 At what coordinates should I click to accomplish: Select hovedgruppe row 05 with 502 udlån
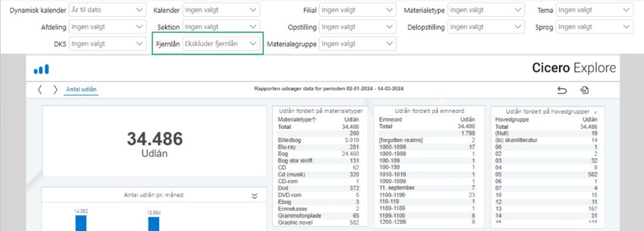(546, 174)
